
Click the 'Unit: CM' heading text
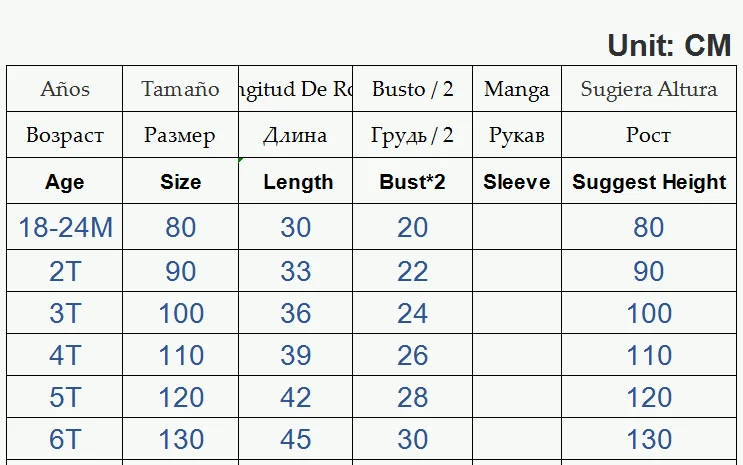(669, 45)
